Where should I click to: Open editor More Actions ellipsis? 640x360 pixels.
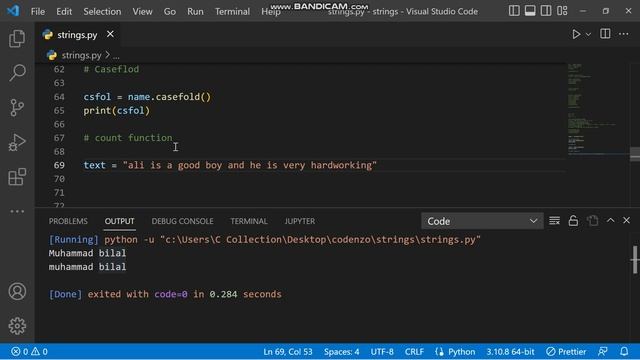point(624,34)
